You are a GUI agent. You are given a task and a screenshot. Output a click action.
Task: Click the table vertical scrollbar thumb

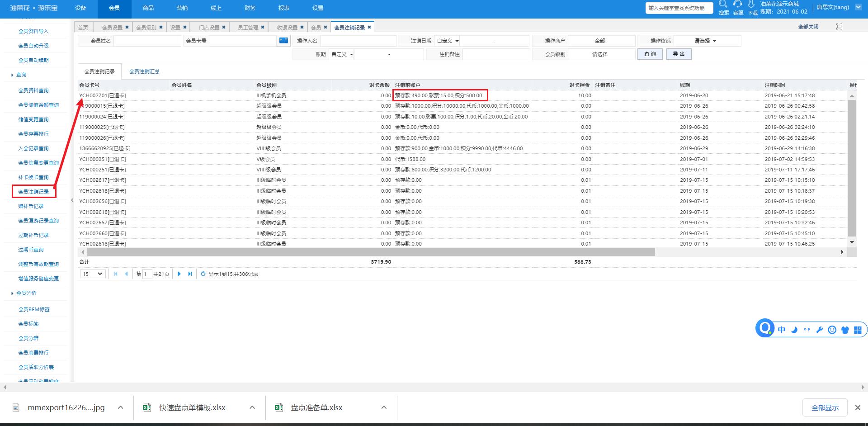tap(852, 168)
